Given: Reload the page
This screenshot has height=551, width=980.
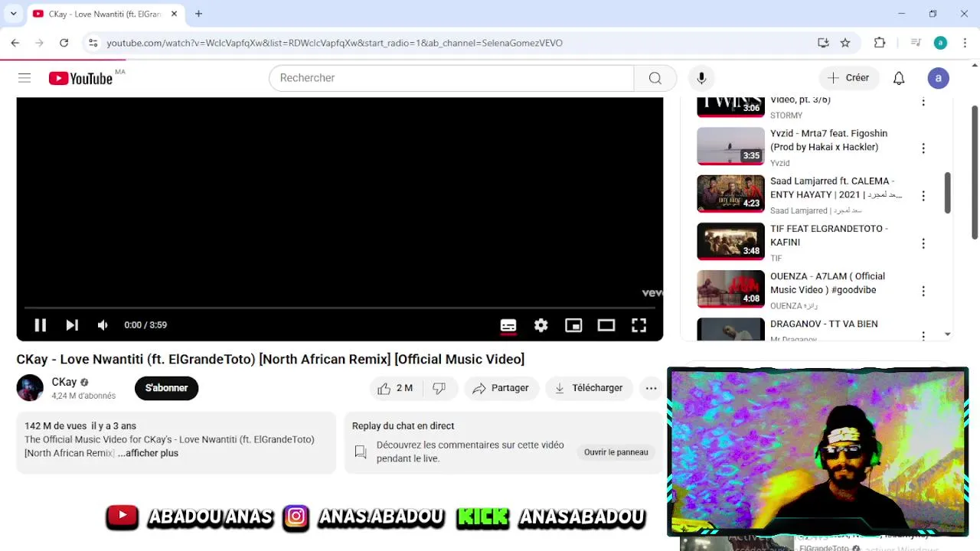Looking at the screenshot, I should (x=64, y=43).
